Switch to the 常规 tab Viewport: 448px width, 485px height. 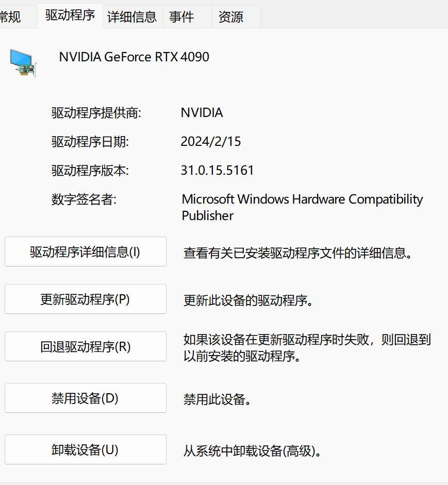click(11, 17)
